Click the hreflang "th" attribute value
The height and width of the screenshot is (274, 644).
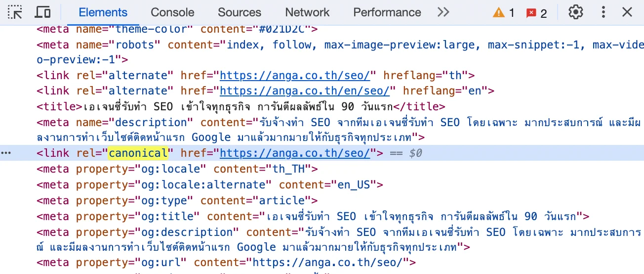coord(455,76)
